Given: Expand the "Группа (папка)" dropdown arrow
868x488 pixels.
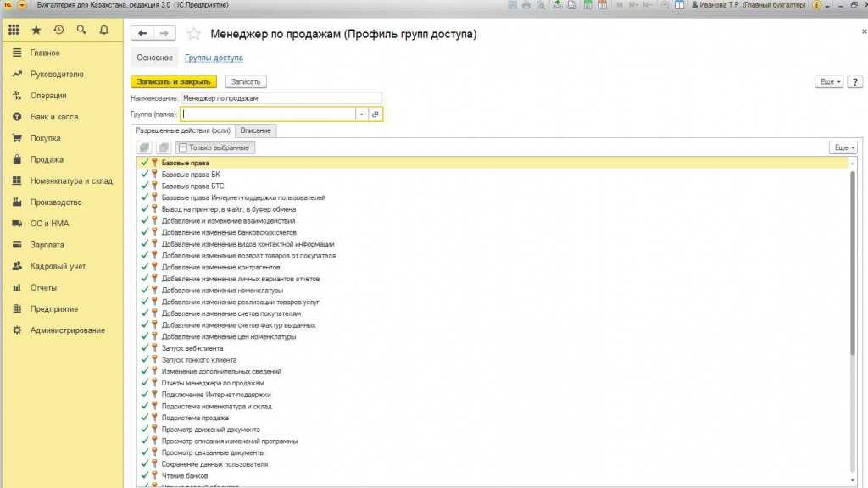Looking at the screenshot, I should tap(362, 114).
